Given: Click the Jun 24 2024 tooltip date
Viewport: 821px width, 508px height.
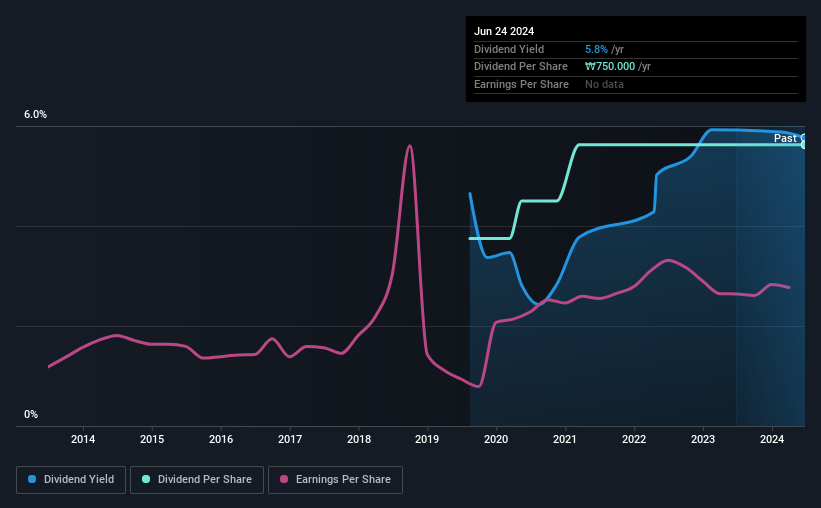Looking at the screenshot, I should pyautogui.click(x=504, y=31).
